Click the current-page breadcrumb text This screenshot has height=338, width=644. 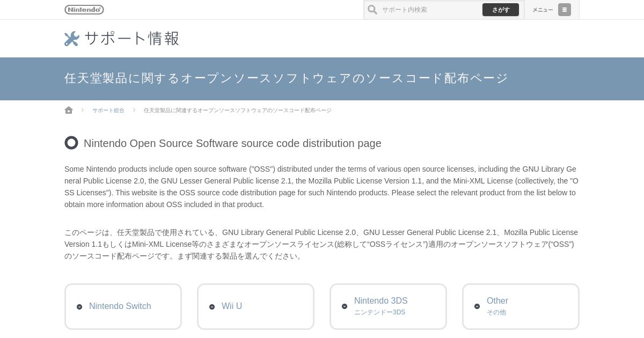237,111
